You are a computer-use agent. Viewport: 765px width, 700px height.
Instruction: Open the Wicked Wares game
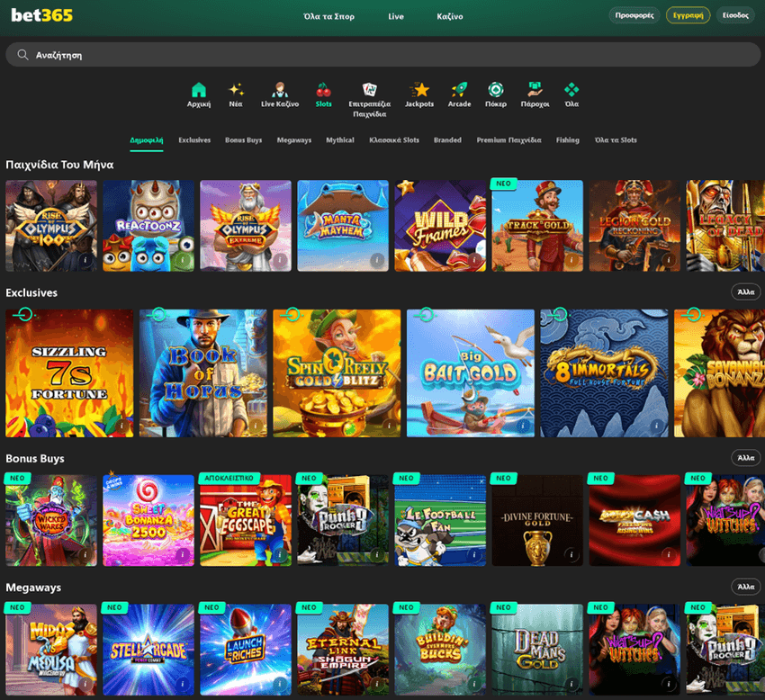pos(51,520)
